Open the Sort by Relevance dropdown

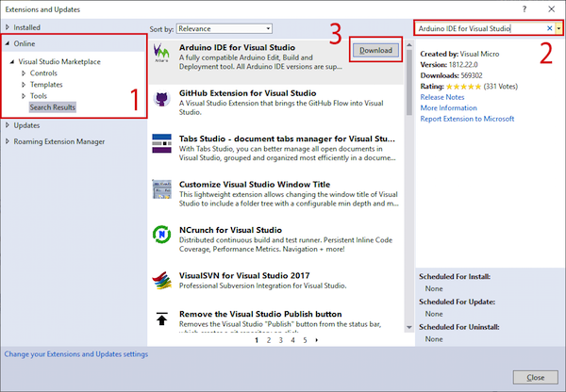(x=225, y=28)
